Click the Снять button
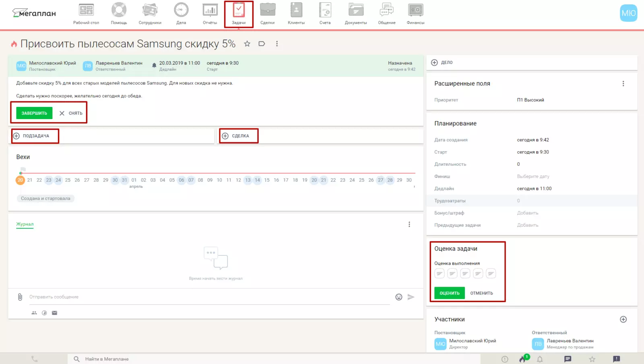The height and width of the screenshot is (364, 644). (71, 113)
